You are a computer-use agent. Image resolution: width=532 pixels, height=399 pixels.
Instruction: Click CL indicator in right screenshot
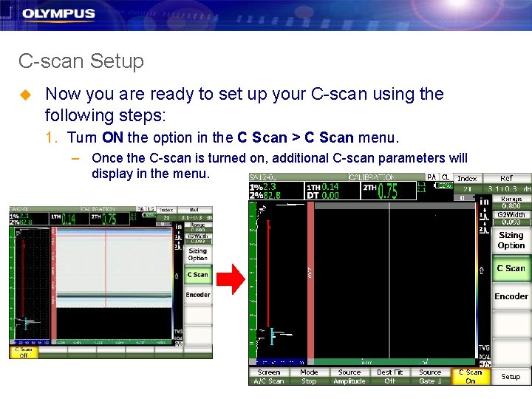click(445, 177)
